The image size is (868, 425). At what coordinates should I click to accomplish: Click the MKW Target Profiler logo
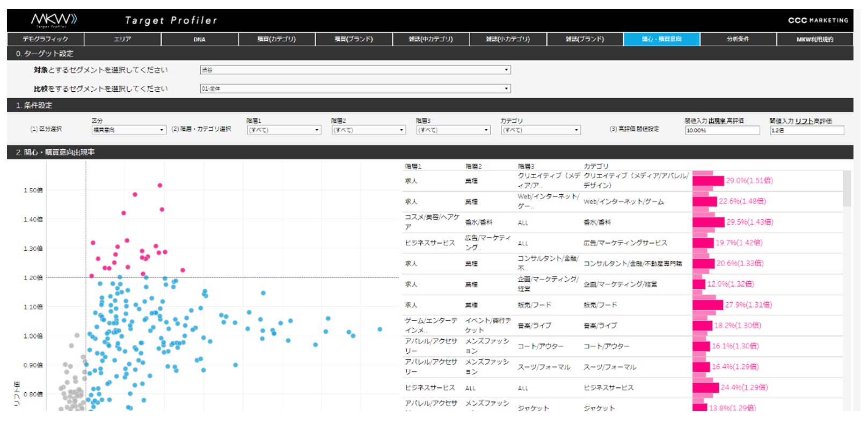(54, 20)
